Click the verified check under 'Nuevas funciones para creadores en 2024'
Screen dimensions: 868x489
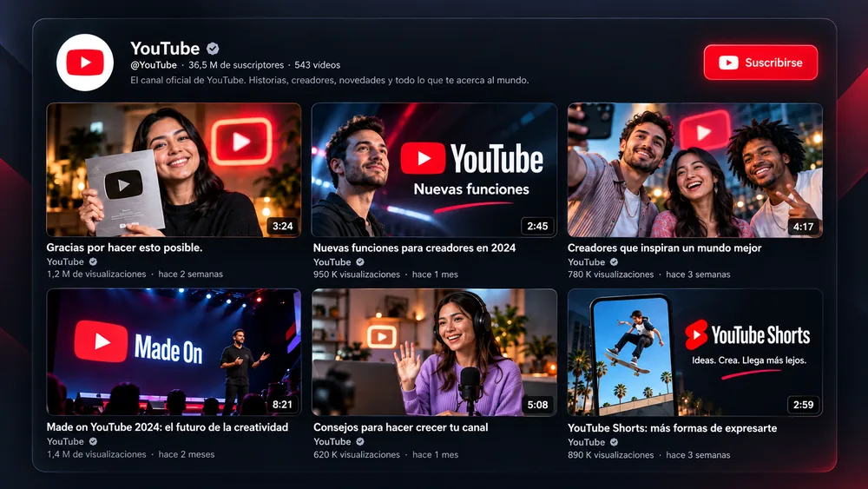point(360,262)
